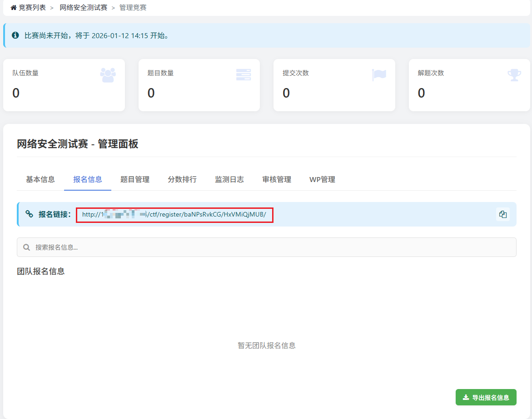Click the copy registration link icon
This screenshot has height=419, width=532.
click(502, 214)
